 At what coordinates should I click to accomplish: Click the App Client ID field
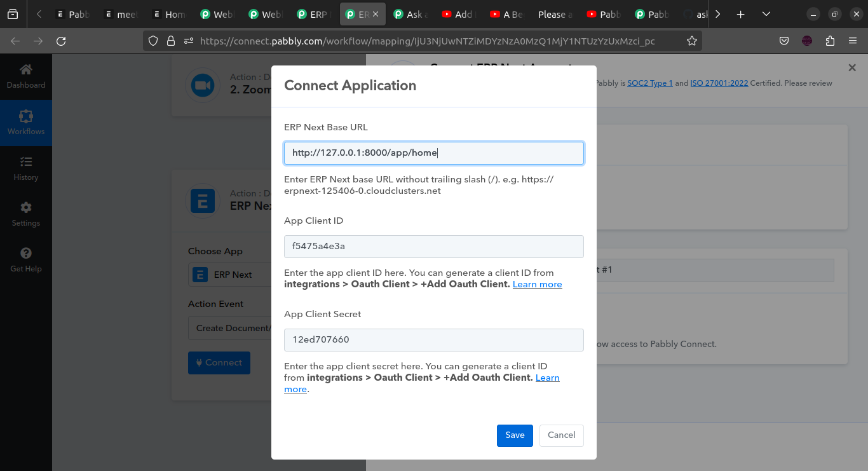point(434,246)
